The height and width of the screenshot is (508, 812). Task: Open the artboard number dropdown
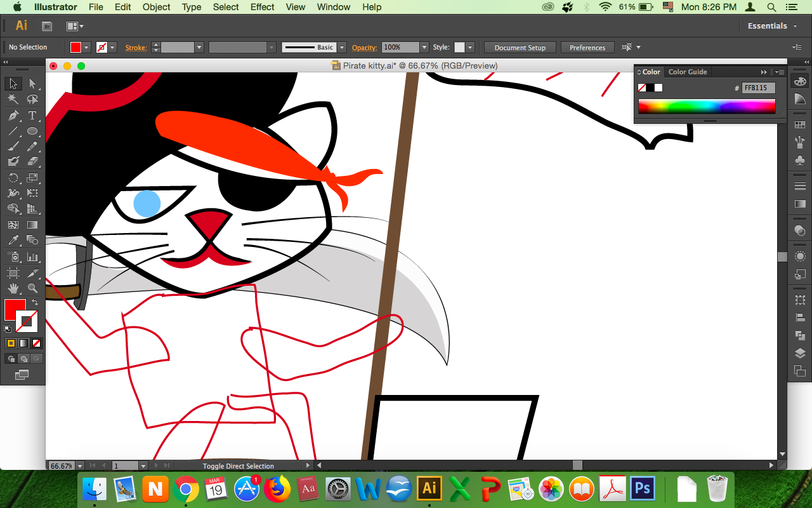click(x=143, y=466)
